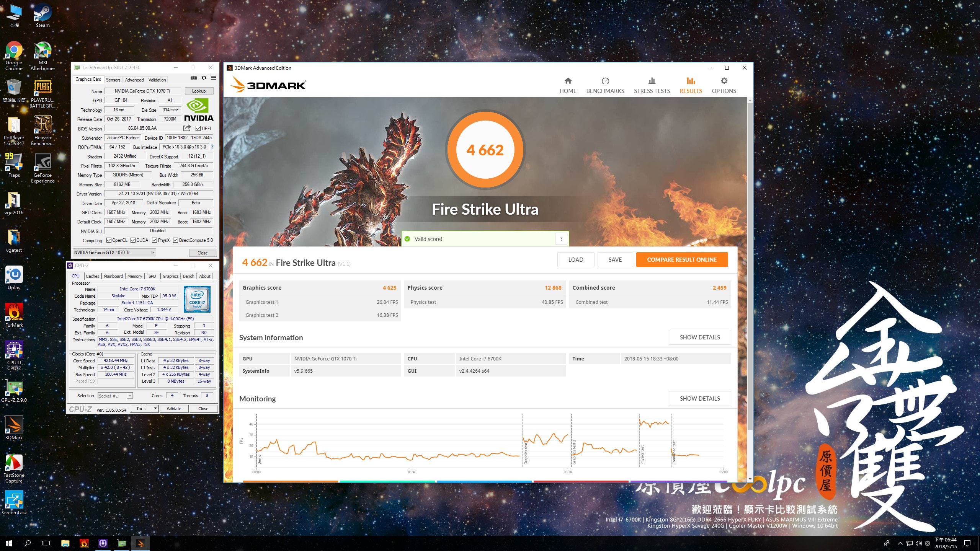Toggle the PhysX checkbox
The width and height of the screenshot is (980, 551).
(154, 240)
